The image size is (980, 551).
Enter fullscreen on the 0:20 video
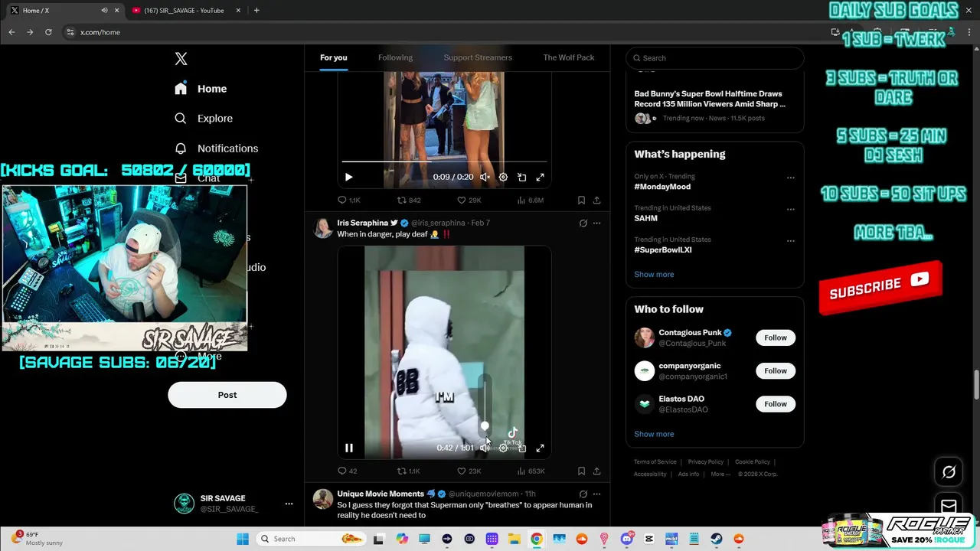540,177
